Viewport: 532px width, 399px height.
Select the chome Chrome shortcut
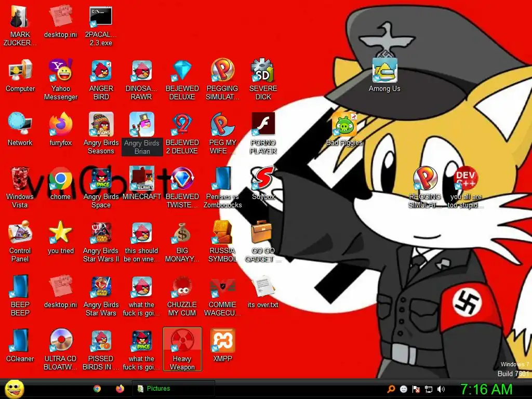[x=60, y=183]
